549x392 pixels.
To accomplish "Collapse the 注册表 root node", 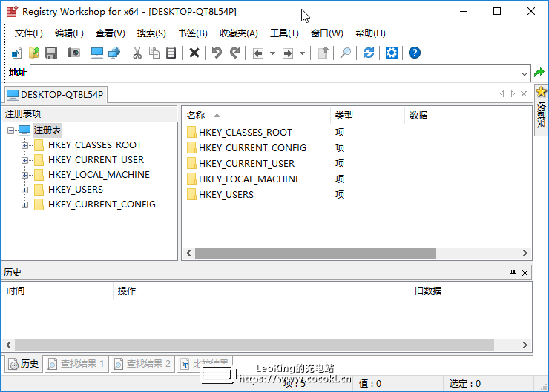I will 11,130.
